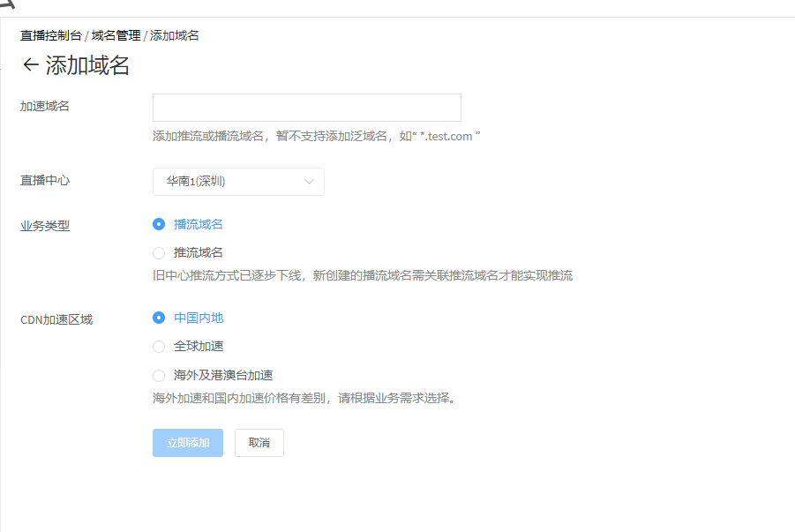Click 添加域名 breadcrumb item
Image resolution: width=795 pixels, height=532 pixels.
(175, 35)
